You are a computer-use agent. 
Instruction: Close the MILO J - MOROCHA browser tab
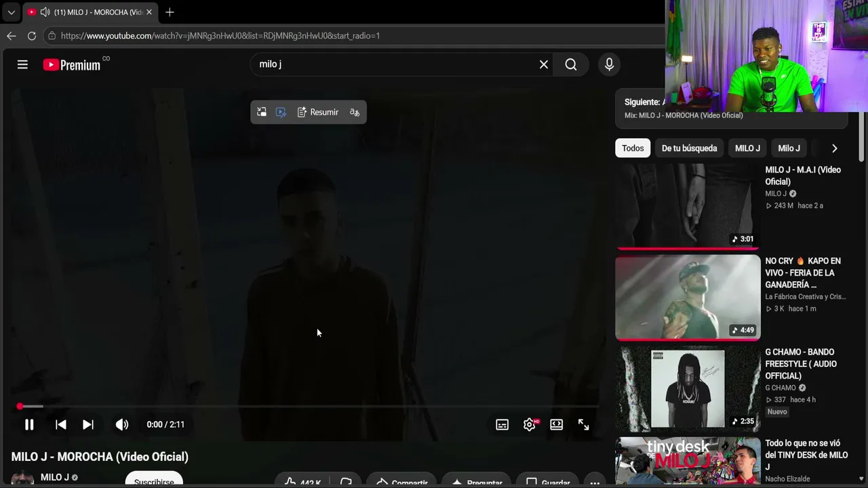[x=149, y=12]
